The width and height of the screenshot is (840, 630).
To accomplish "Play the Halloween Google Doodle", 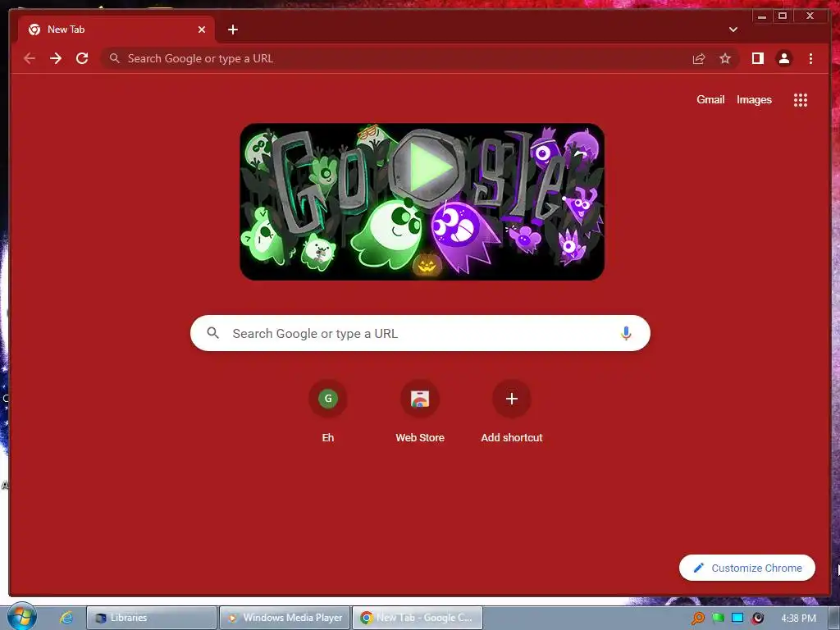I will 427,167.
